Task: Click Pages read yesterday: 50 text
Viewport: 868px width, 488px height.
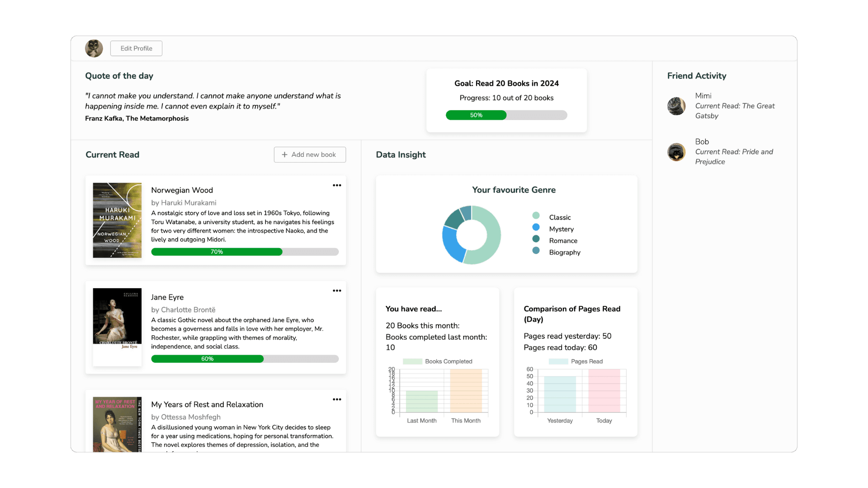Action: coord(567,336)
